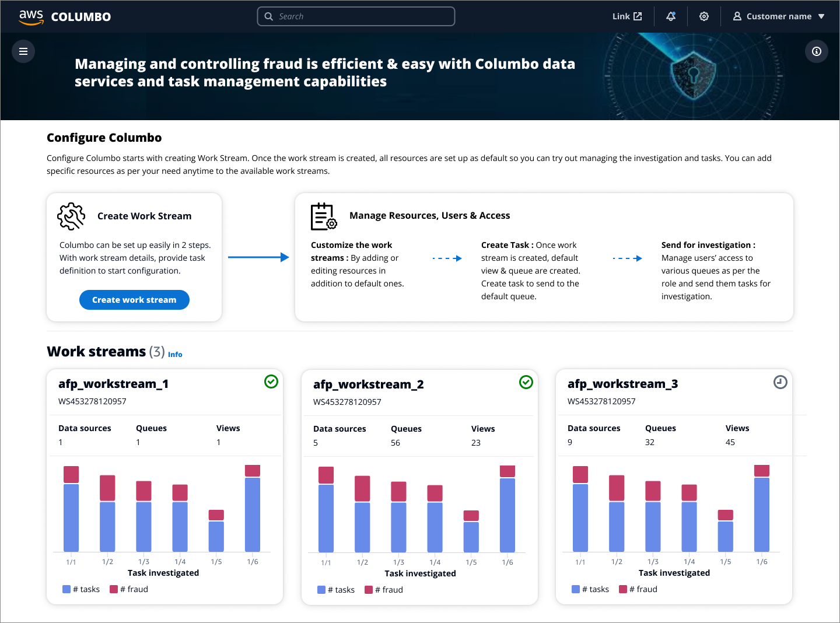Open the afp_workstream_3 card title
The height and width of the screenshot is (623, 840).
click(623, 384)
